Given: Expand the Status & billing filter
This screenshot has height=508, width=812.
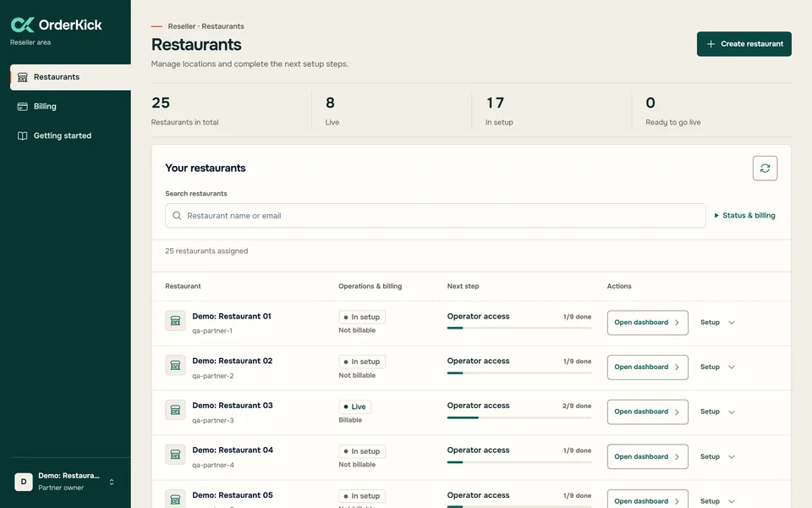Looking at the screenshot, I should (x=744, y=215).
